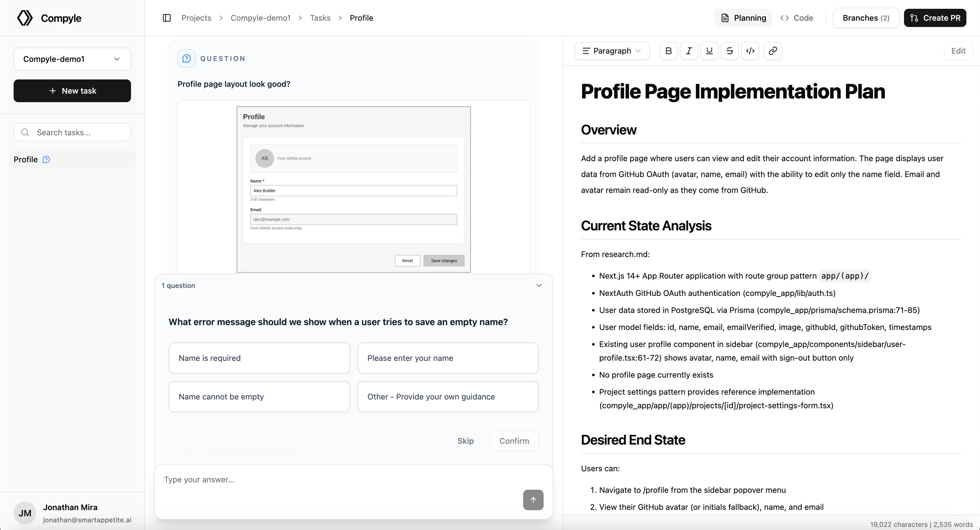Confirm the selected error message answer
Image resolution: width=980 pixels, height=530 pixels.
coord(514,441)
